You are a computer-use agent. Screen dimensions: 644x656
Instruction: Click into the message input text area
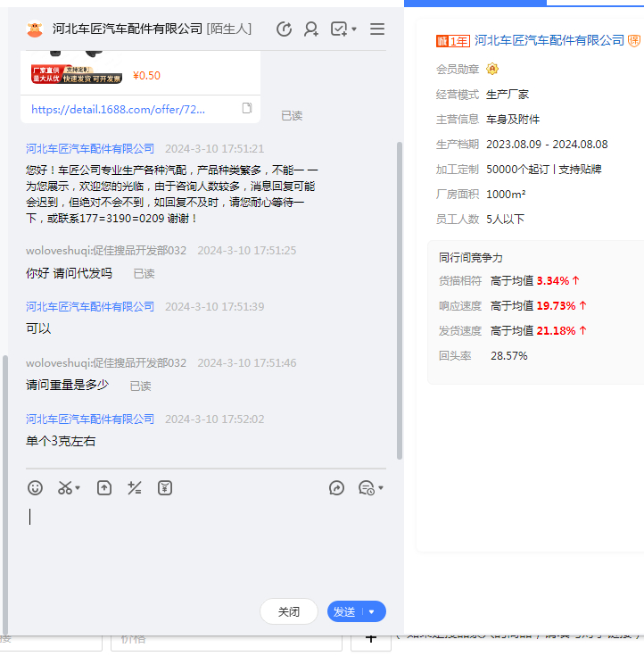click(x=205, y=544)
